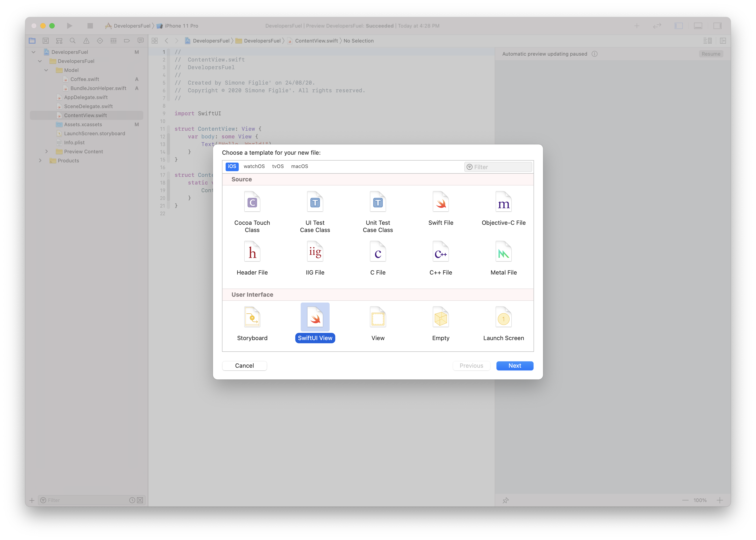Click the Stop button in toolbar
The width and height of the screenshot is (756, 540).
90,26
